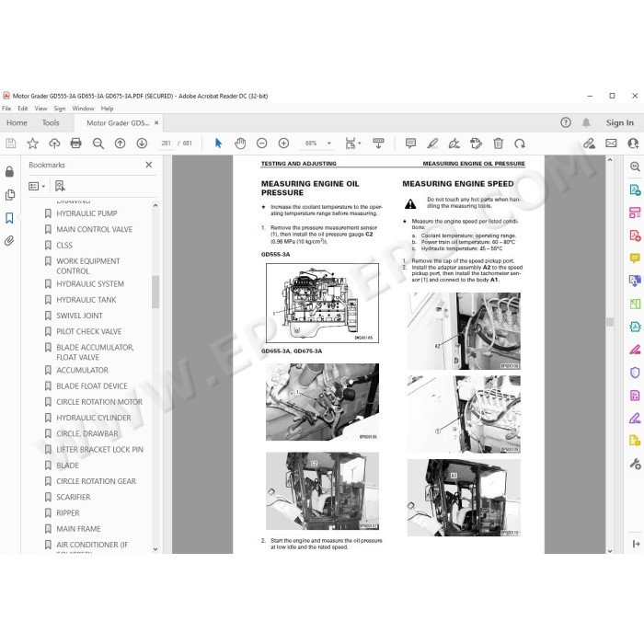Send the file by email
Image resolution: width=644 pixels, height=644 pixels.
[x=611, y=144]
